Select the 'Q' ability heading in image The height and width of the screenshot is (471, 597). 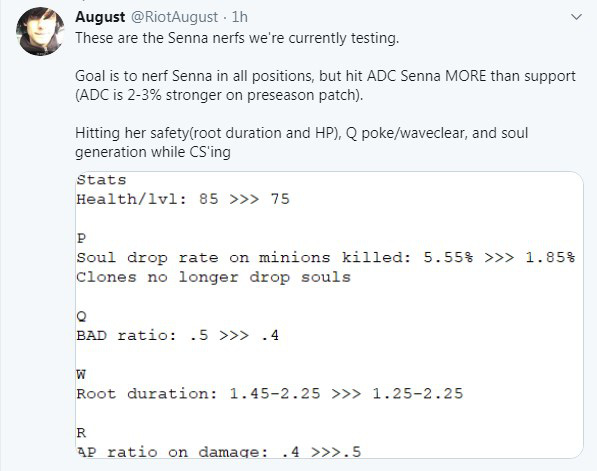coord(81,316)
